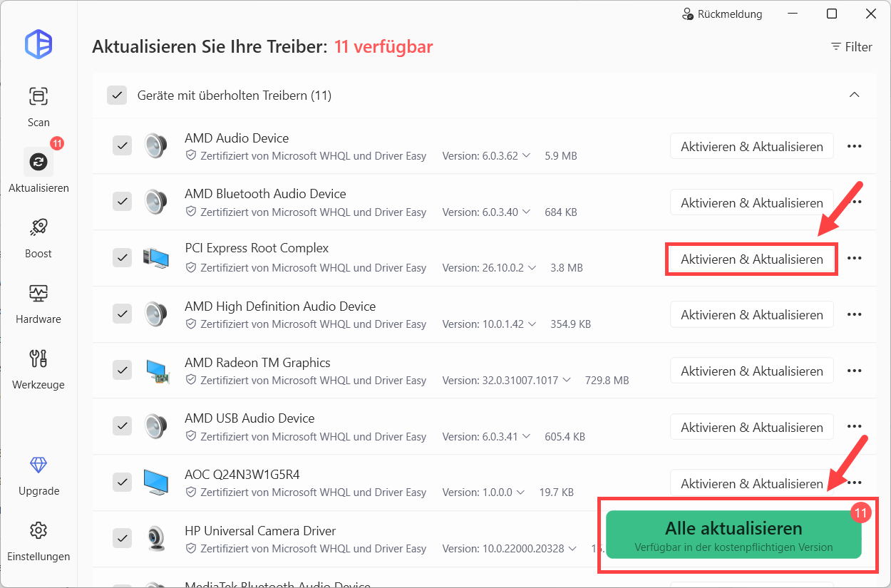Screen dimensions: 891x588
Task: Uncheck AMD High Definition Audio Device checkbox
Action: (x=123, y=314)
